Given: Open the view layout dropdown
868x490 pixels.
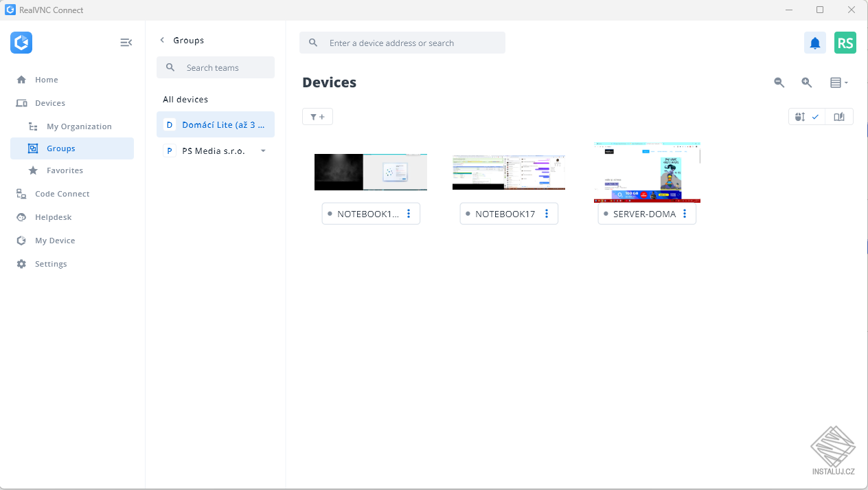Looking at the screenshot, I should 839,82.
